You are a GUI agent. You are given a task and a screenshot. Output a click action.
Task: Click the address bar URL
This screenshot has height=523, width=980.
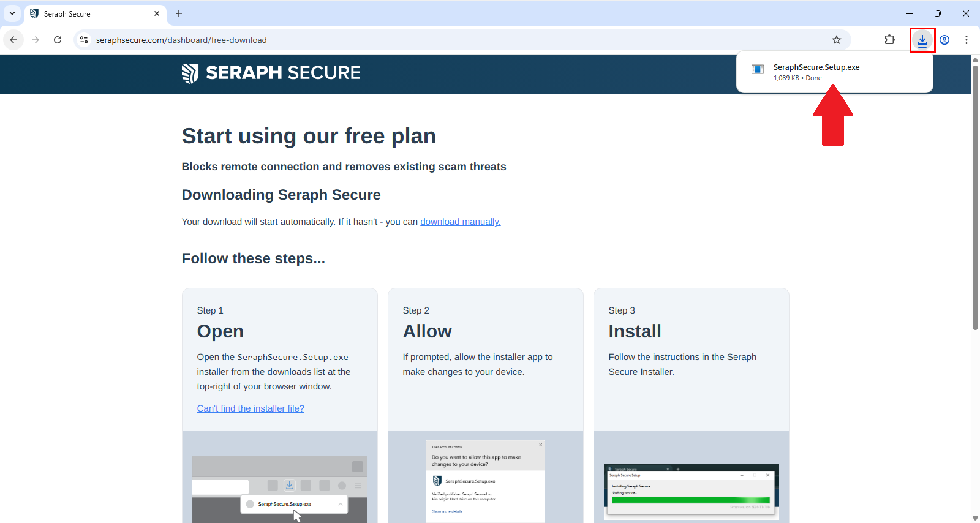pyautogui.click(x=181, y=40)
